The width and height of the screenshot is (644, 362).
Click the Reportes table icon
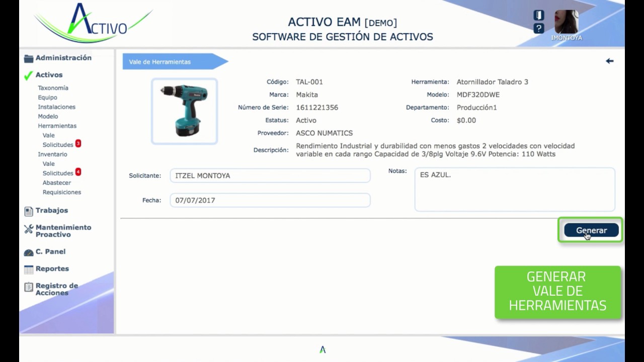(29, 269)
